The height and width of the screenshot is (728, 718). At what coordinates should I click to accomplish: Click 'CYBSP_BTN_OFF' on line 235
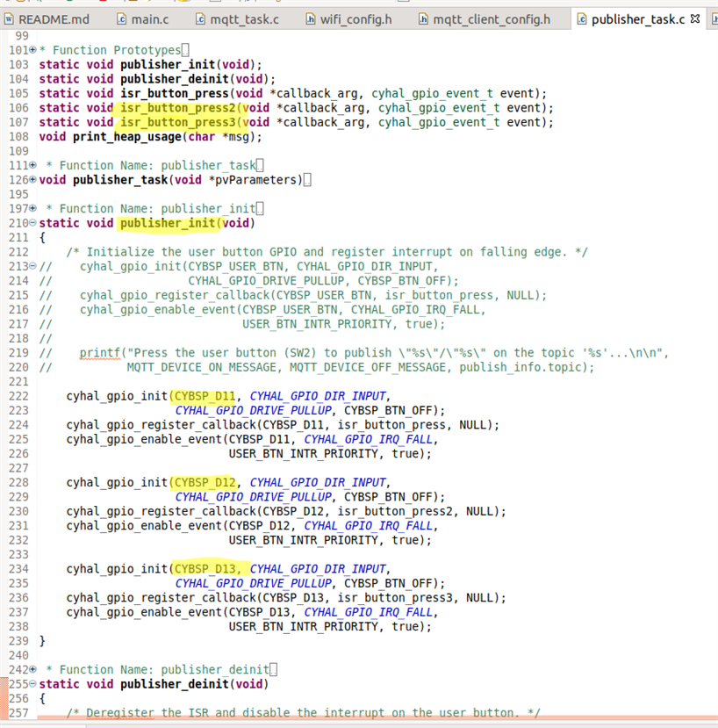[389, 583]
